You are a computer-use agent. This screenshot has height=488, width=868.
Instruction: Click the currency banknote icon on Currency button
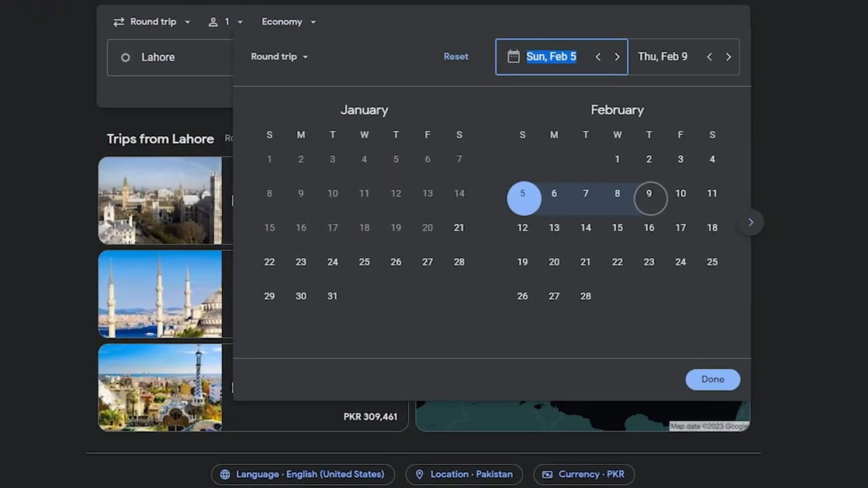[x=547, y=474]
